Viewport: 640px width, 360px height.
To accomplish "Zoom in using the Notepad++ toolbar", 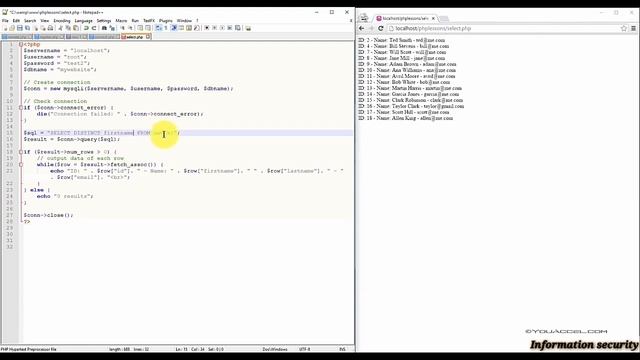I will click(122, 28).
